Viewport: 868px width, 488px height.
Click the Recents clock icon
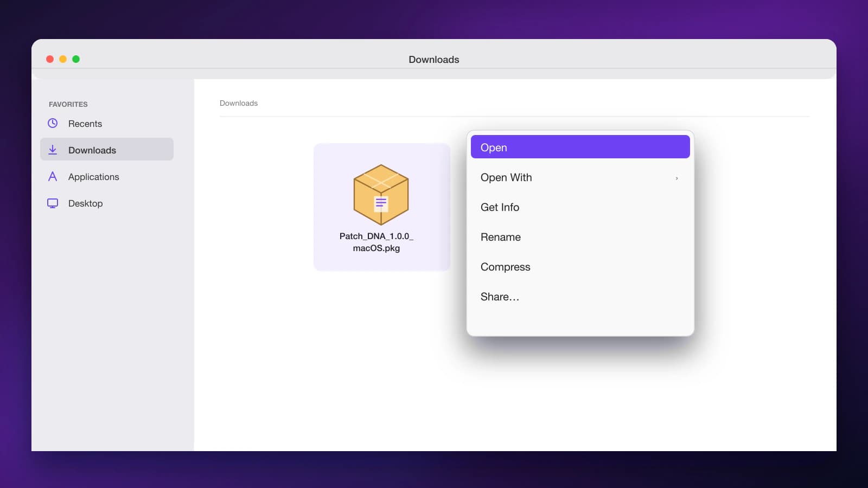click(x=53, y=123)
